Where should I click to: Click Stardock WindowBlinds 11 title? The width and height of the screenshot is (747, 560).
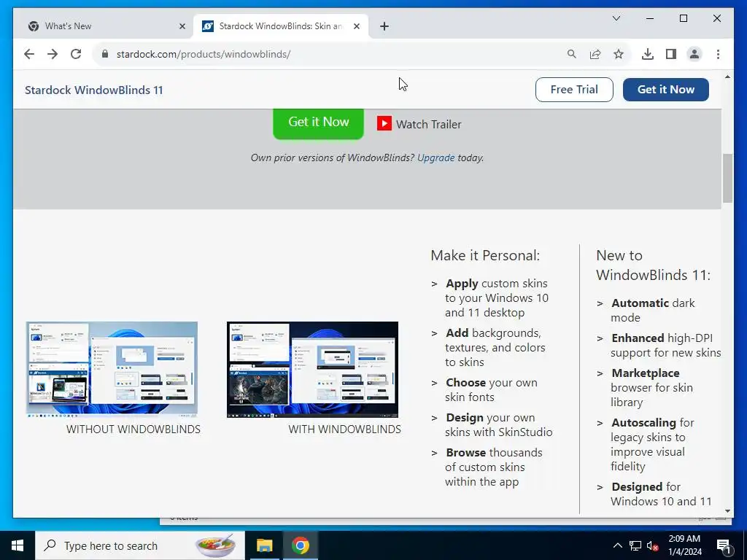(x=94, y=90)
